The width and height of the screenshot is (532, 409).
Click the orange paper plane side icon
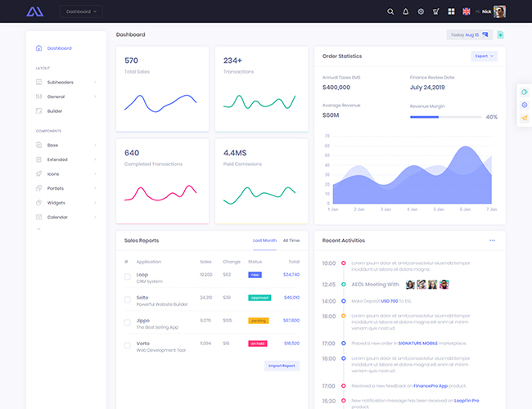pos(524,118)
